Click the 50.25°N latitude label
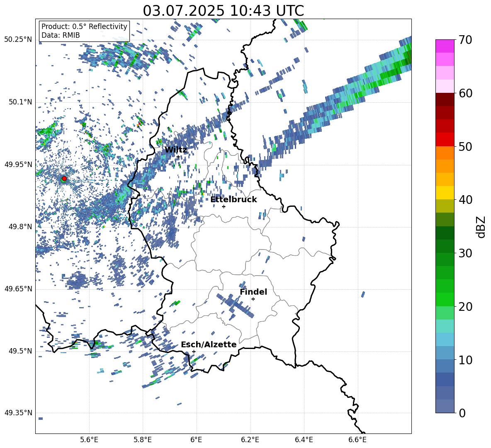 point(18,40)
